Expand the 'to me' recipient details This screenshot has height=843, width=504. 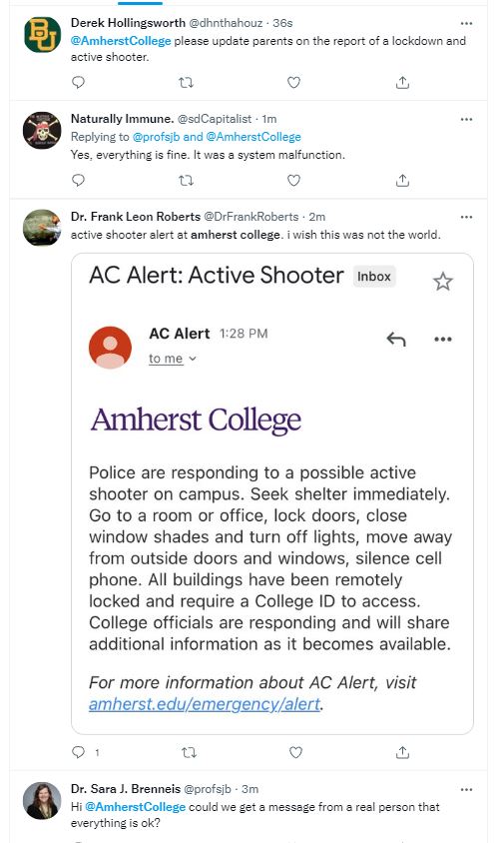click(173, 359)
